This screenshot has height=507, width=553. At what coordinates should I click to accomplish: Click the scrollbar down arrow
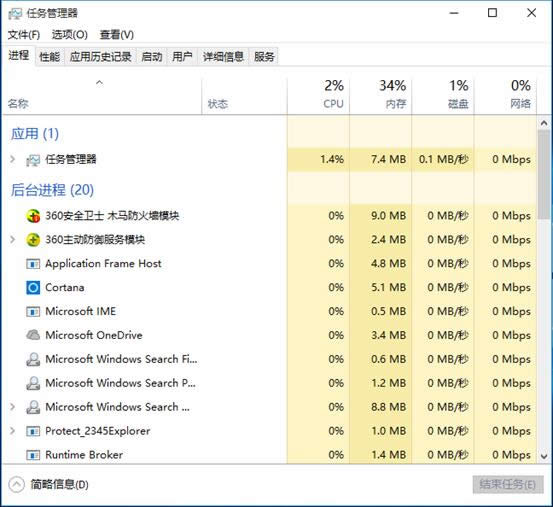pos(544,456)
